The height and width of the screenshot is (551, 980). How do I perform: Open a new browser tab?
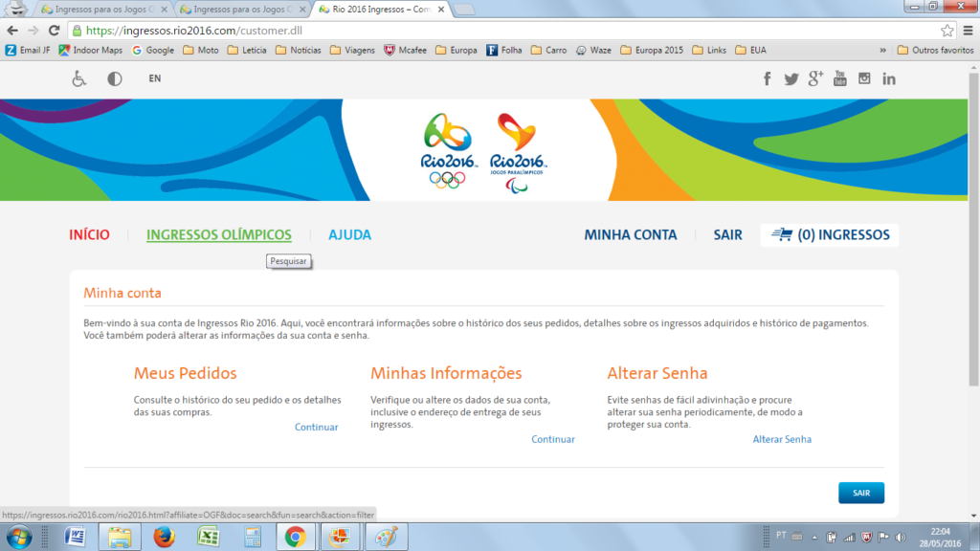click(x=464, y=10)
